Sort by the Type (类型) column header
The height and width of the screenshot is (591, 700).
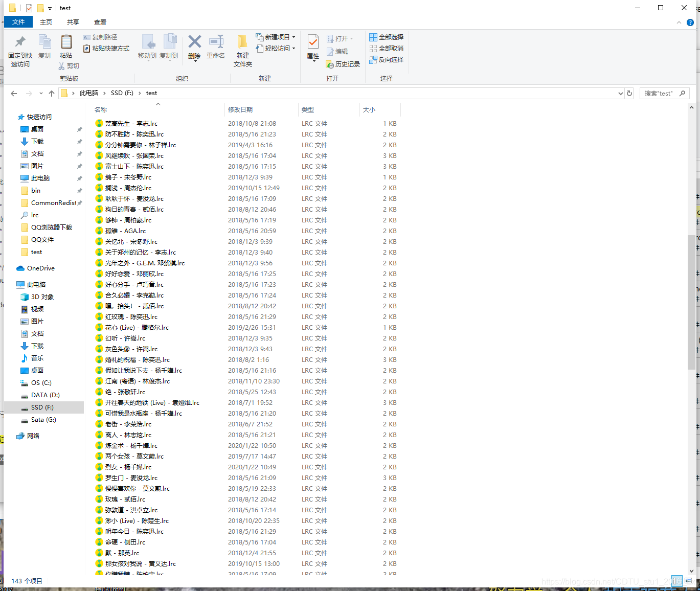(x=308, y=110)
